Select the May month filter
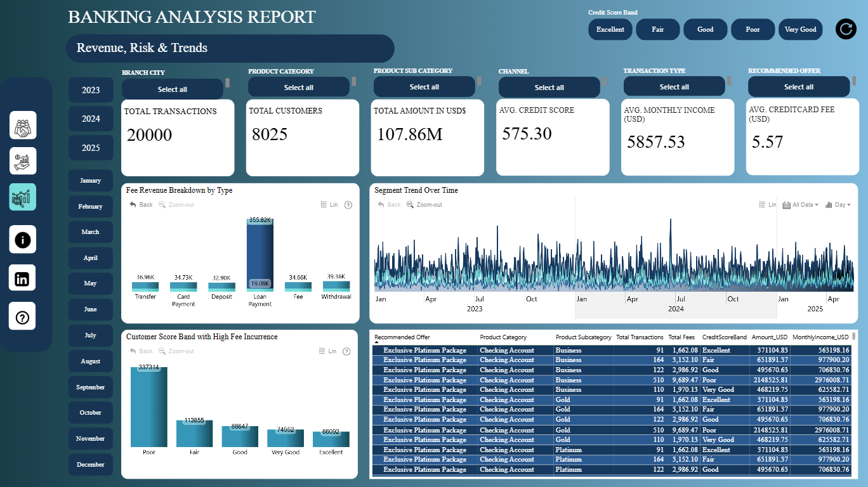This screenshot has height=487, width=868. [x=91, y=283]
